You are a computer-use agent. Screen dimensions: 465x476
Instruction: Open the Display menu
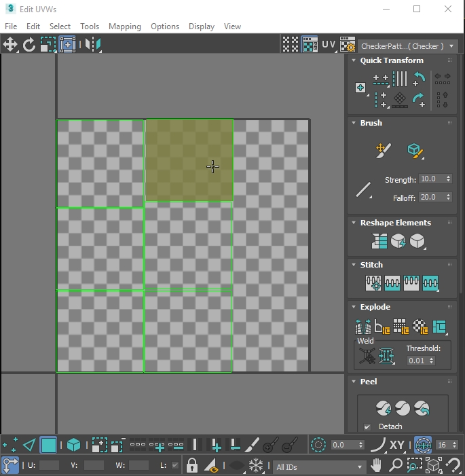point(202,26)
